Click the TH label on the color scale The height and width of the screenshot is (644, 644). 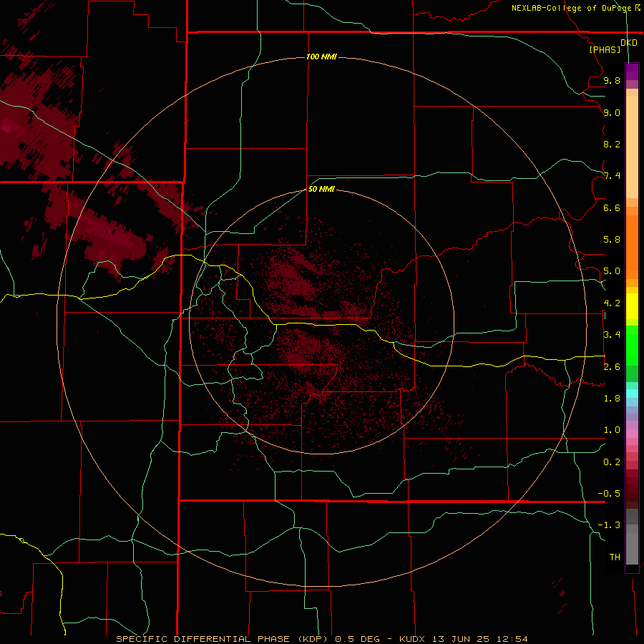tap(615, 557)
